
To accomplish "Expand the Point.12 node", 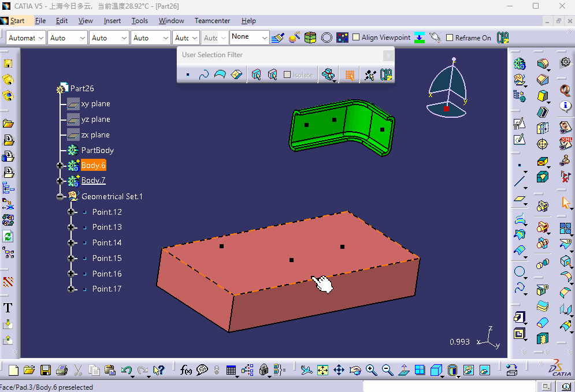I will (71, 212).
